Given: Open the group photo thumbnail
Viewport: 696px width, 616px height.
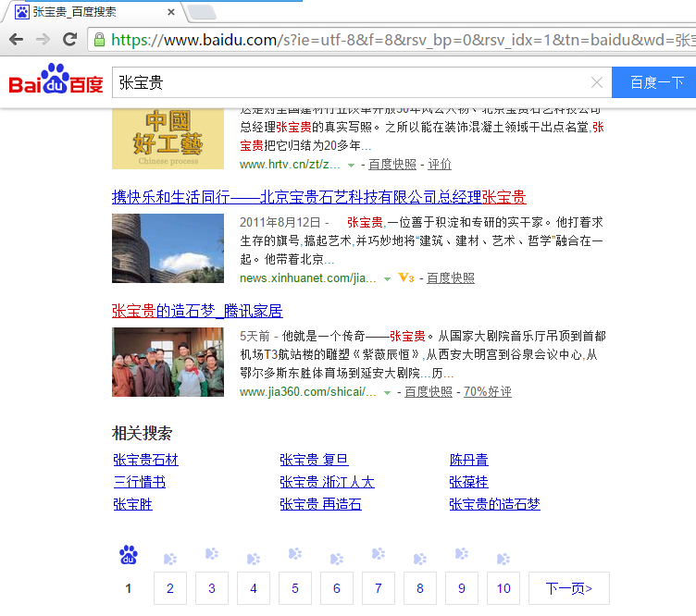Looking at the screenshot, I should coord(168,362).
